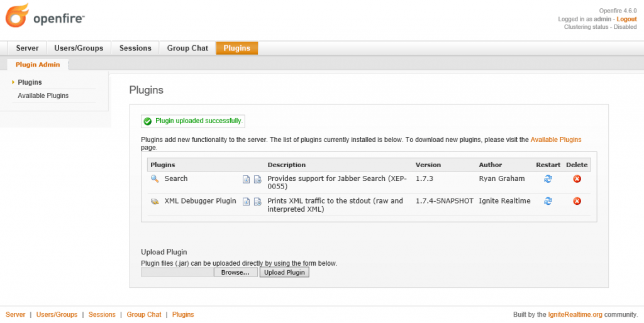Restart the XML Debugger Plugin
This screenshot has height=323, width=644.
[548, 200]
